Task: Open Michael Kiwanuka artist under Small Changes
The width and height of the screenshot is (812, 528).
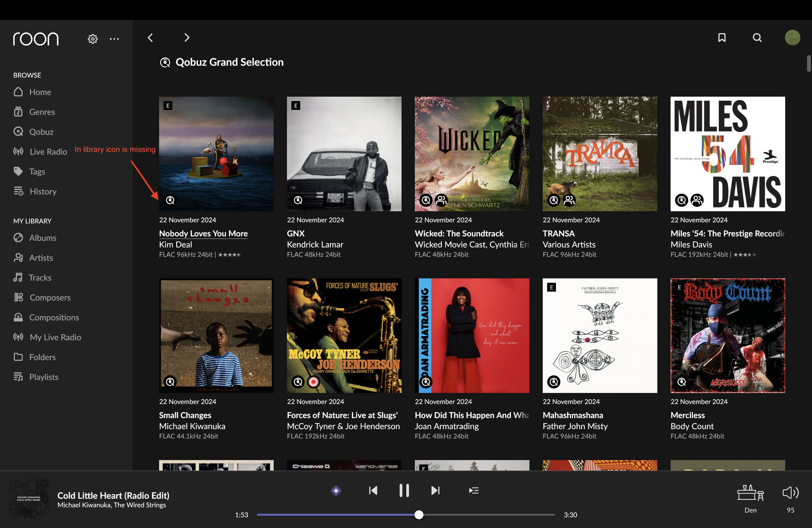Action: pos(192,426)
